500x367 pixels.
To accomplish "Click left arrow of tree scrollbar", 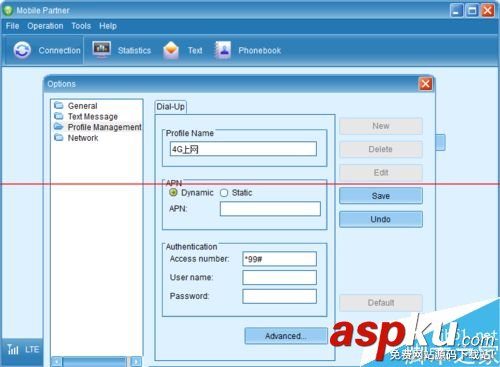I will 57,362.
